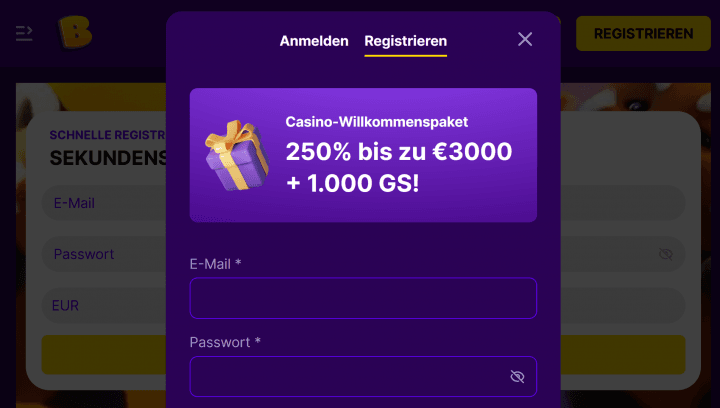This screenshot has height=408, width=720.
Task: Click the yellow quick registration submit button
Action: (104, 354)
